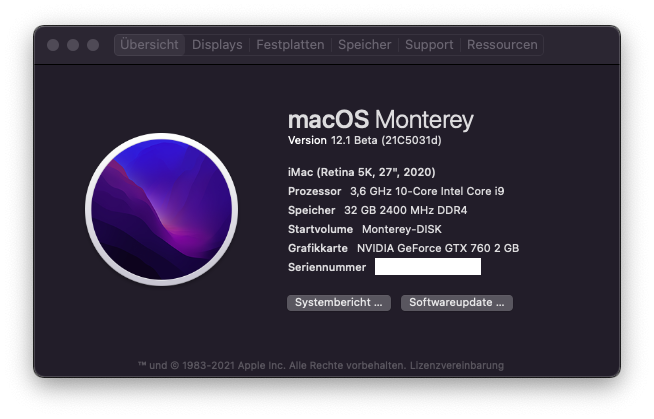This screenshot has width=654, height=419.
Task: Show the Ressourcen tab
Action: 502,45
